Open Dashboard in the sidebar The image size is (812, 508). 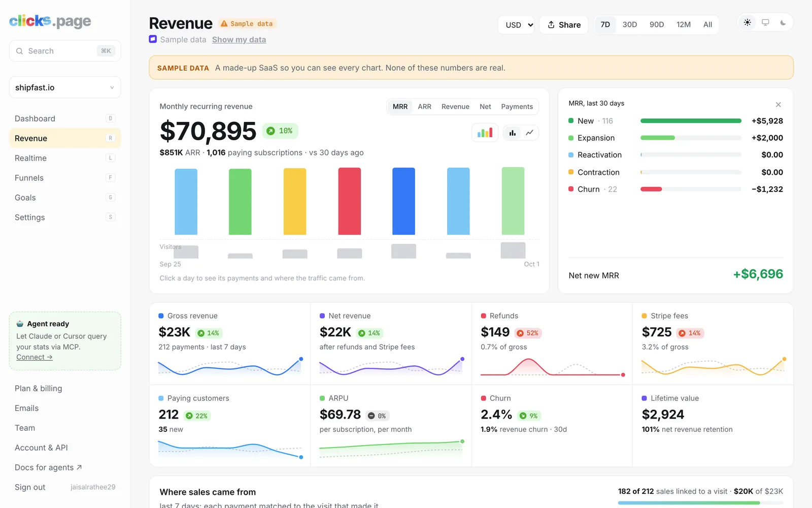pyautogui.click(x=65, y=118)
